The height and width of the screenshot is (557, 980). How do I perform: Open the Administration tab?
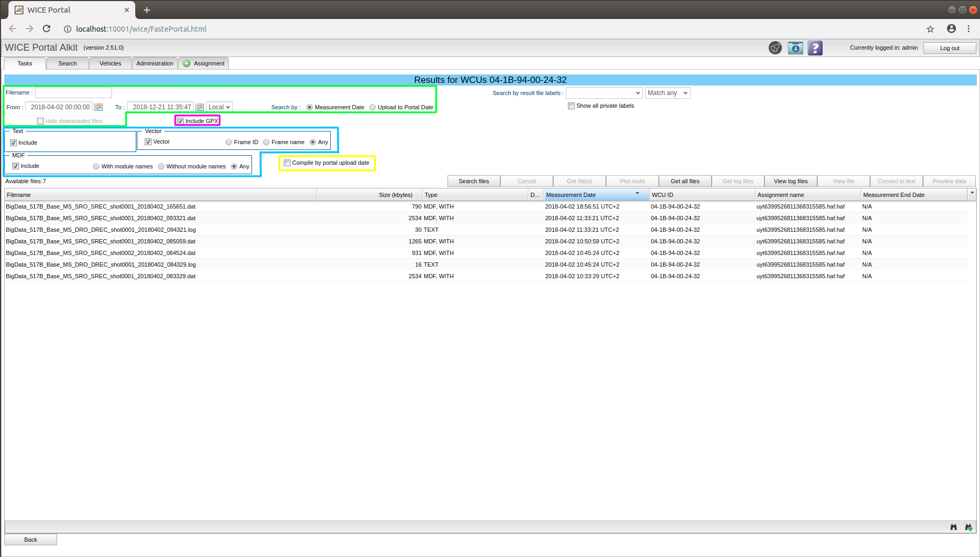coord(154,63)
